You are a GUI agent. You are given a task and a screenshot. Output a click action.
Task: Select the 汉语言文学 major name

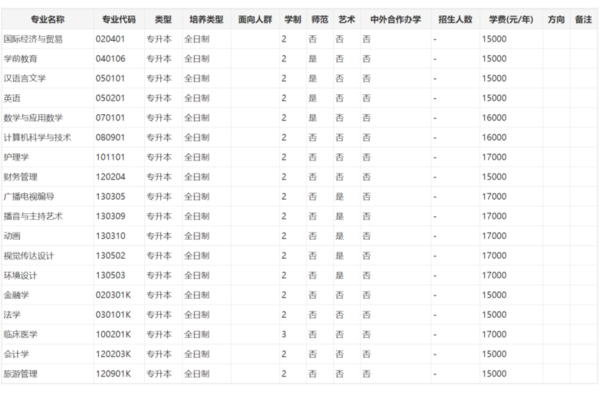[x=24, y=78]
